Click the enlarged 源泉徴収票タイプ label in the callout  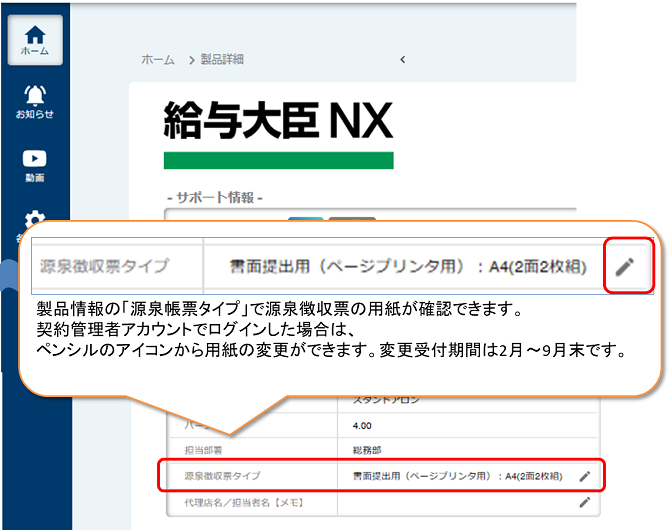(105, 267)
